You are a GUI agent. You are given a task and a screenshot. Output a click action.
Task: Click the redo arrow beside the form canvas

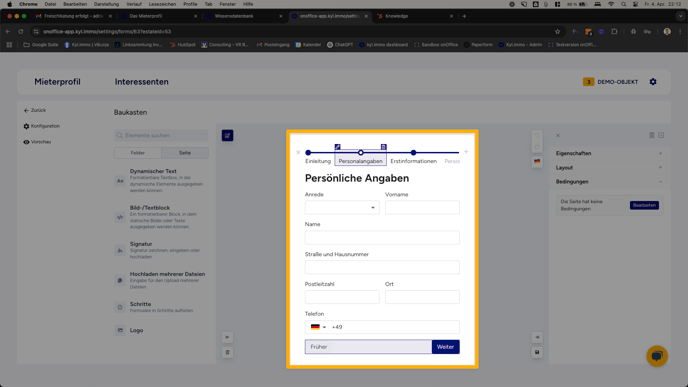pyautogui.click(x=537, y=147)
